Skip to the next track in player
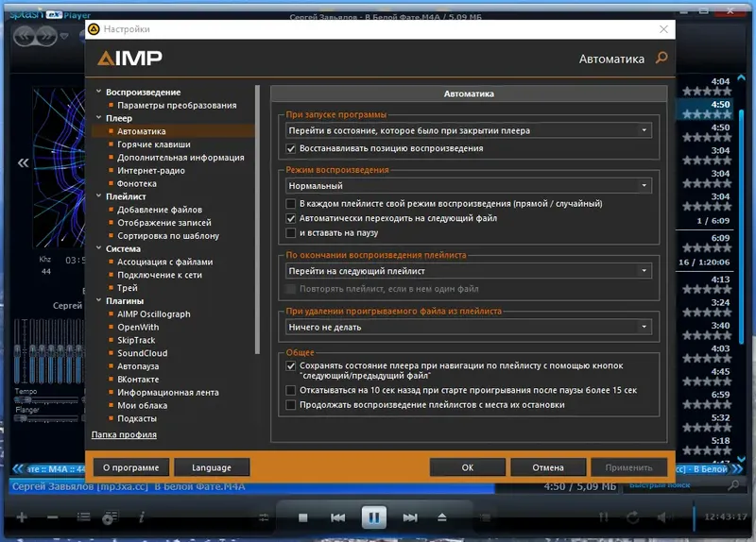 [410, 517]
